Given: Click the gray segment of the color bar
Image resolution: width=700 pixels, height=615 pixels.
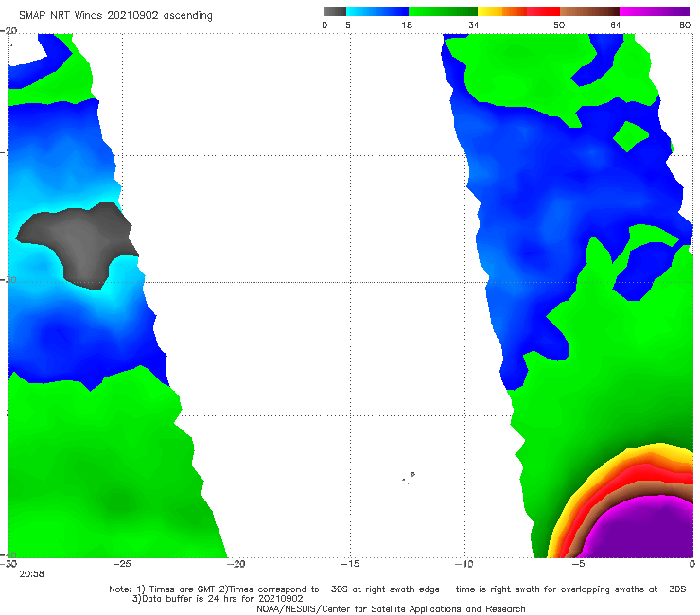Looking at the screenshot, I should (335, 11).
